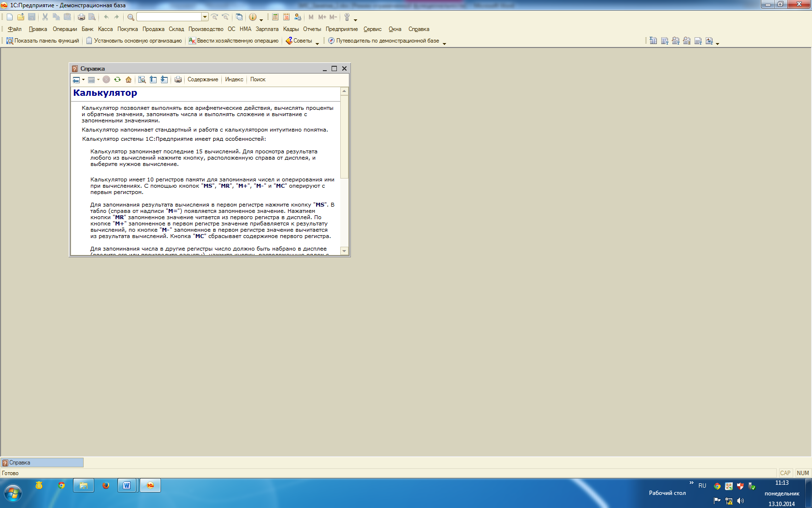Find previous occurrence icon
Viewport: 812px width, 508px height.
coord(225,17)
